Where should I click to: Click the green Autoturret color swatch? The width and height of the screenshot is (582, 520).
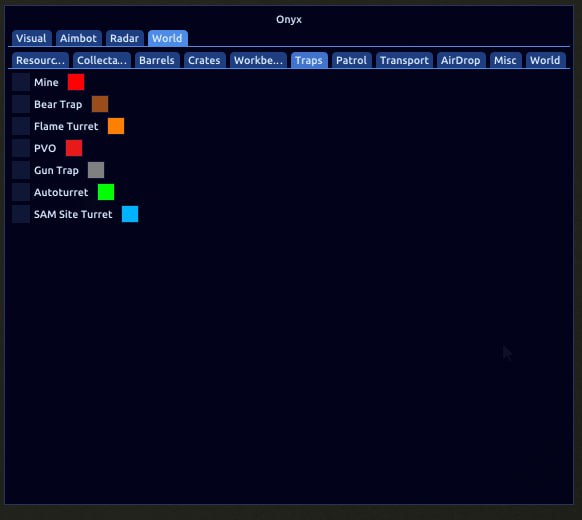(106, 192)
